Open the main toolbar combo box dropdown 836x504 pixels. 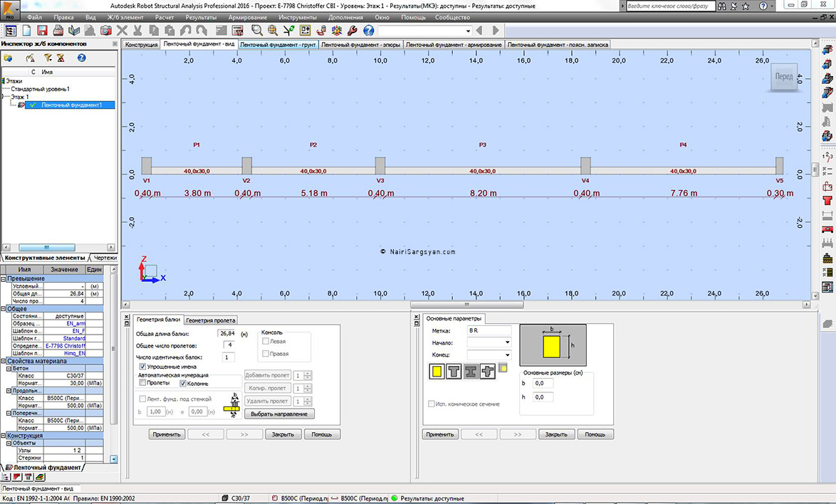[468, 31]
